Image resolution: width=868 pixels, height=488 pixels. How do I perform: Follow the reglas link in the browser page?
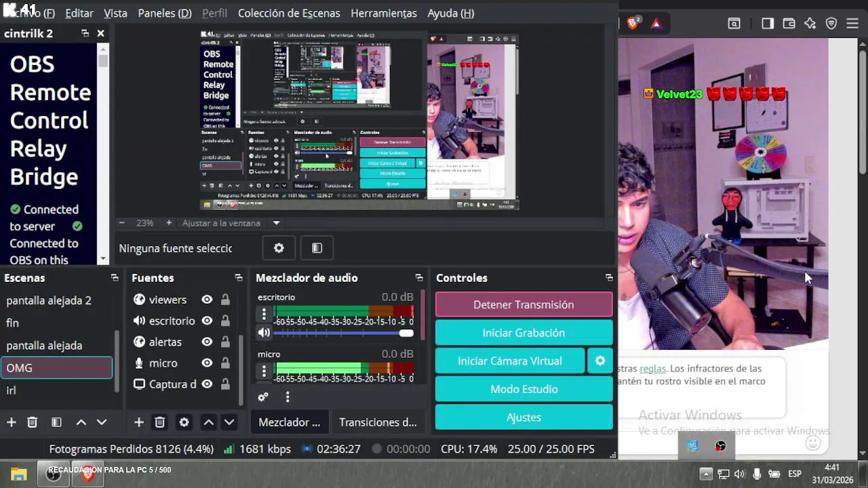click(x=653, y=369)
